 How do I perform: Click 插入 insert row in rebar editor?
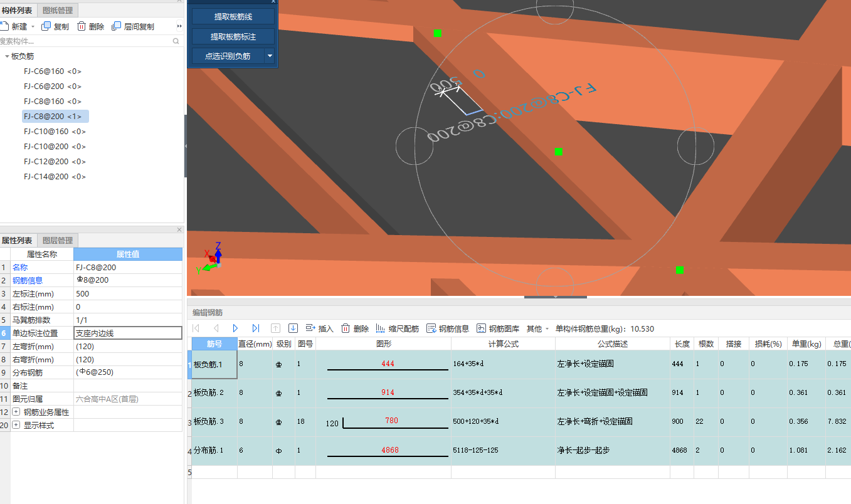(319, 328)
